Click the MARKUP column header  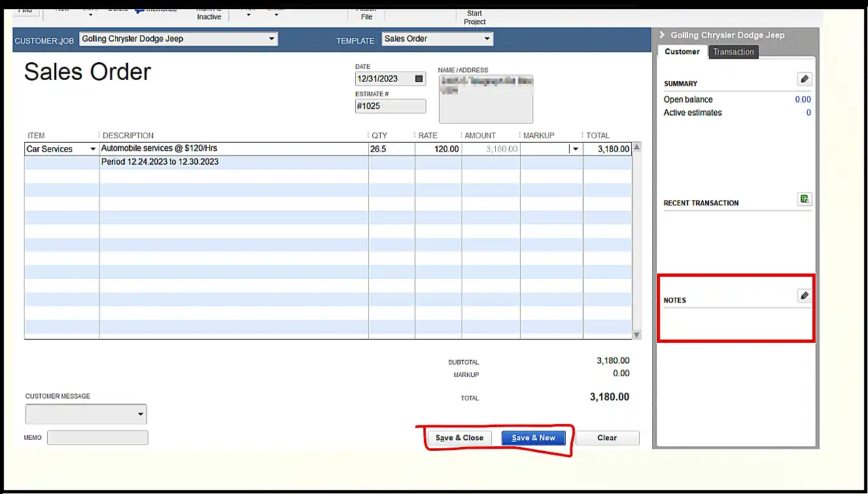pos(538,135)
